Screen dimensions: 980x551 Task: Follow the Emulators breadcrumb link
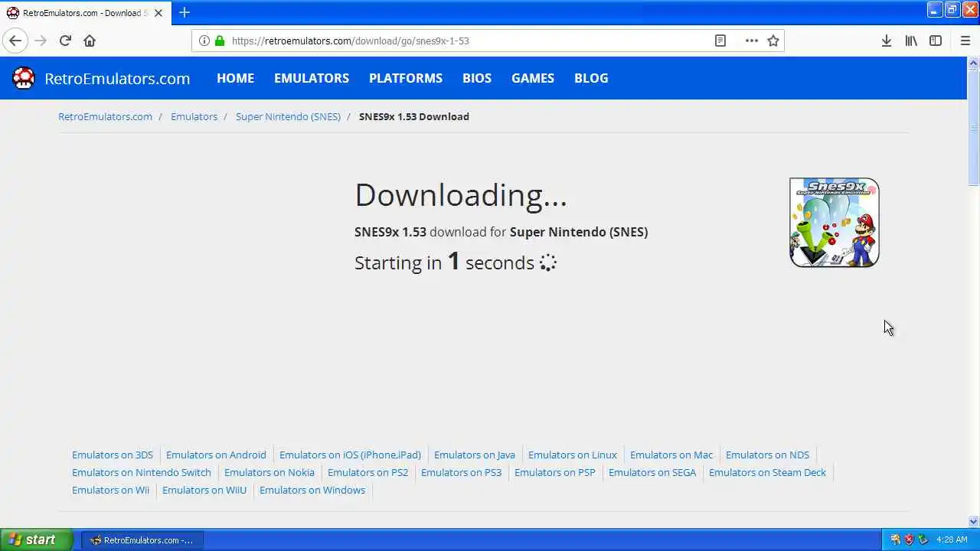(x=194, y=116)
